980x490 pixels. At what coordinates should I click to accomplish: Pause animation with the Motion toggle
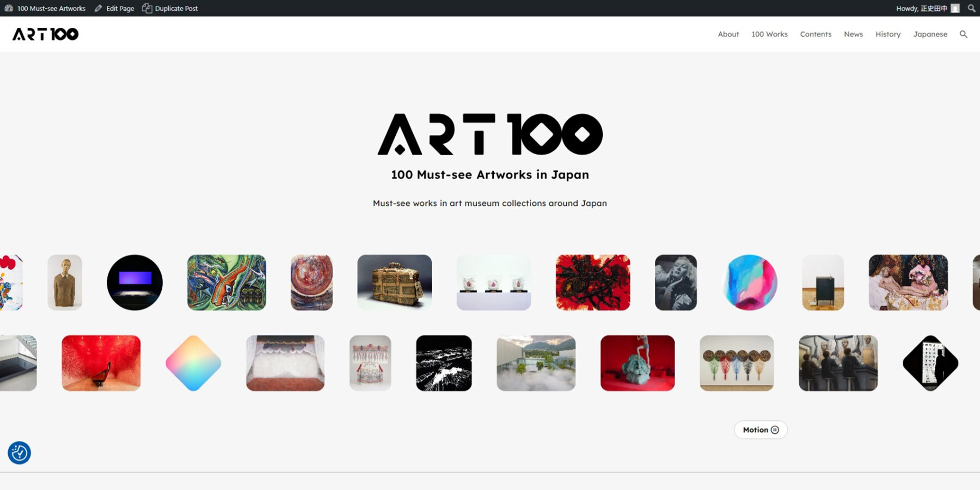761,430
